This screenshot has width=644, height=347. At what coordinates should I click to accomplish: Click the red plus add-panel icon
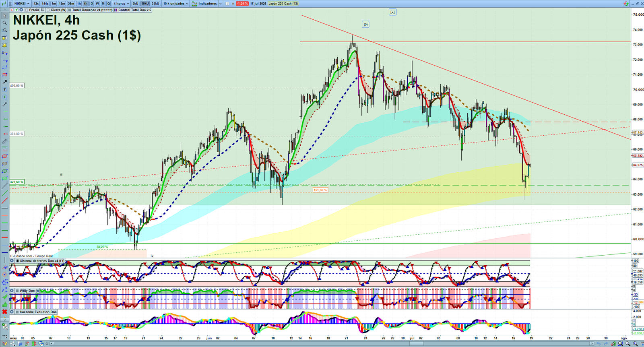pyautogui.click(x=12, y=10)
